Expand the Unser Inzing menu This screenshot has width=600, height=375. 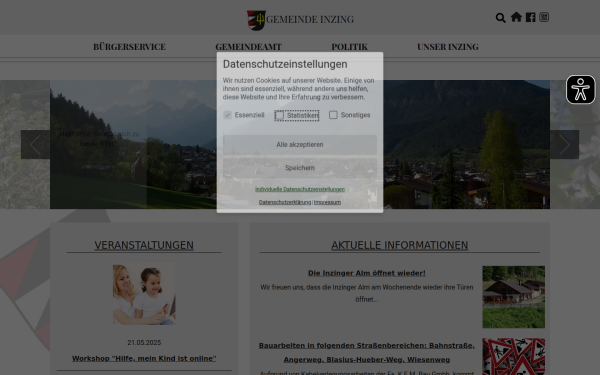(448, 47)
